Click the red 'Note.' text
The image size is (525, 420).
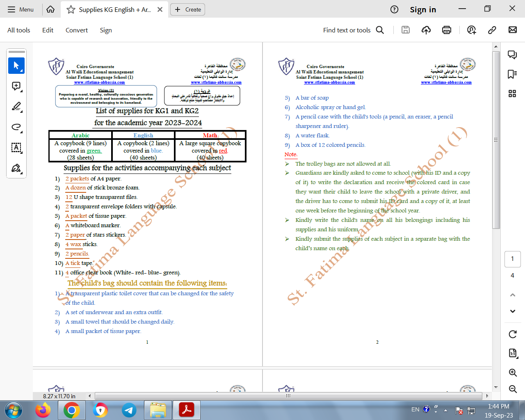[291, 154]
